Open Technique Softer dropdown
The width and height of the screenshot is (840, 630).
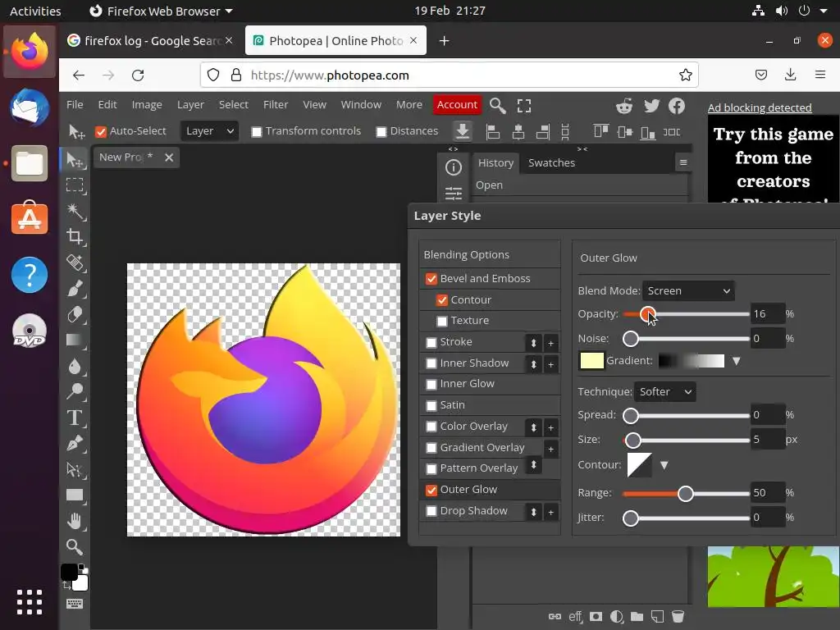click(x=664, y=391)
